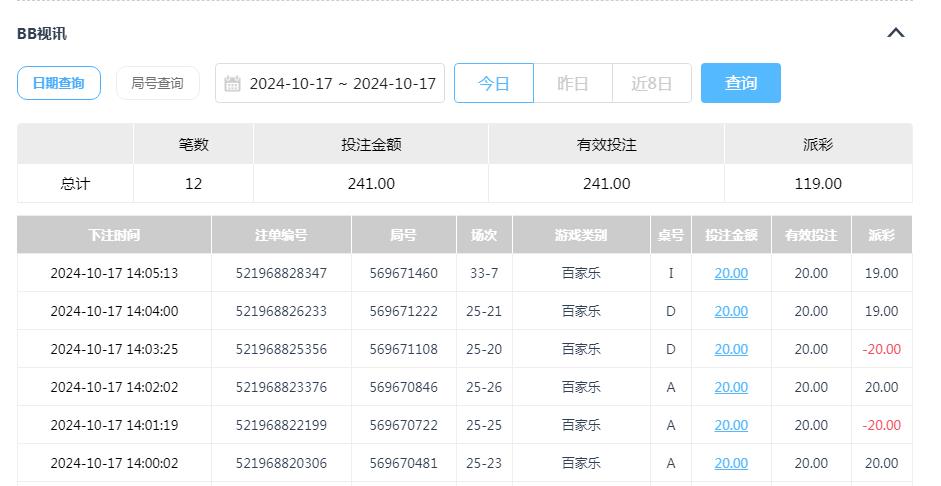This screenshot has height=486, width=941.
Task: Select the 近8日 date tab
Action: [651, 83]
